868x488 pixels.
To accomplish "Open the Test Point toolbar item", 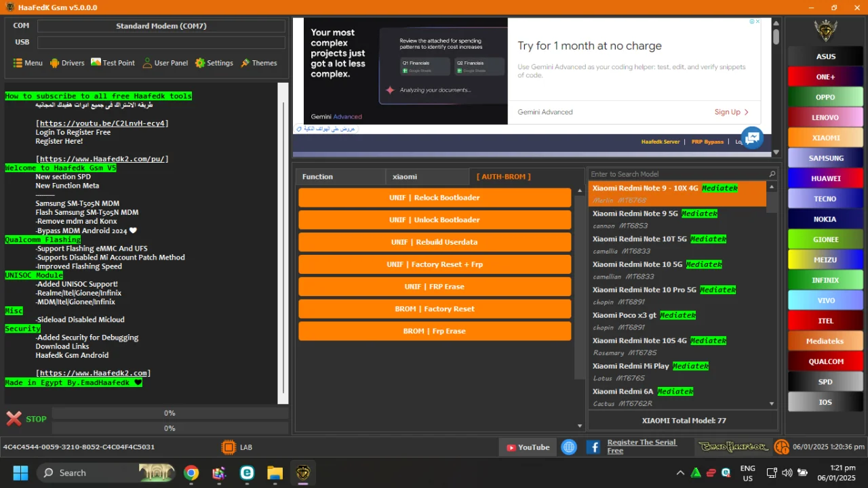I will pos(113,63).
